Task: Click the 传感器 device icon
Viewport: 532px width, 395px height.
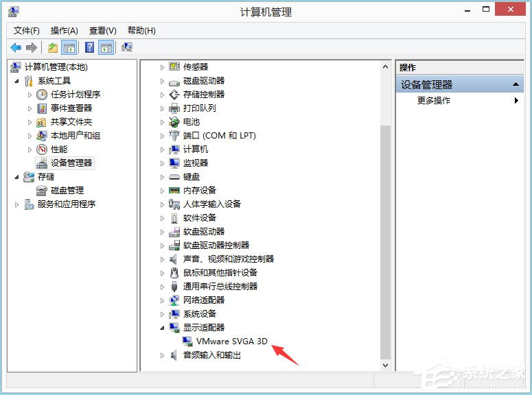Action: click(174, 67)
